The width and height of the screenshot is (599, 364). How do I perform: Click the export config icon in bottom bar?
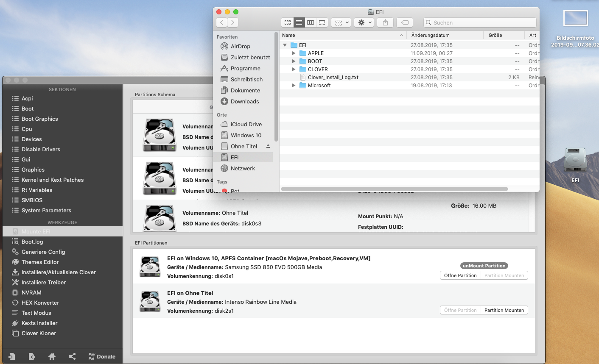[32, 356]
